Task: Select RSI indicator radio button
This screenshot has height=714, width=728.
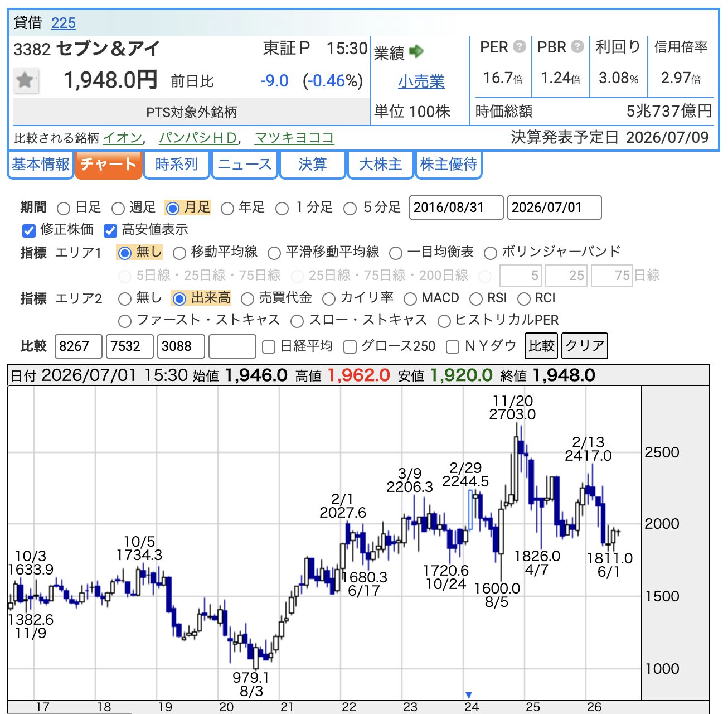Action: (476, 299)
